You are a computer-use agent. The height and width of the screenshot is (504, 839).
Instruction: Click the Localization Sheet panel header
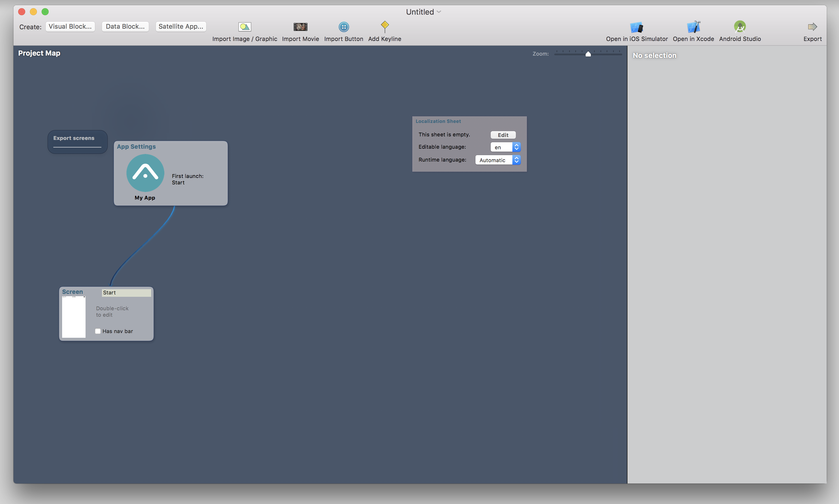click(x=438, y=121)
